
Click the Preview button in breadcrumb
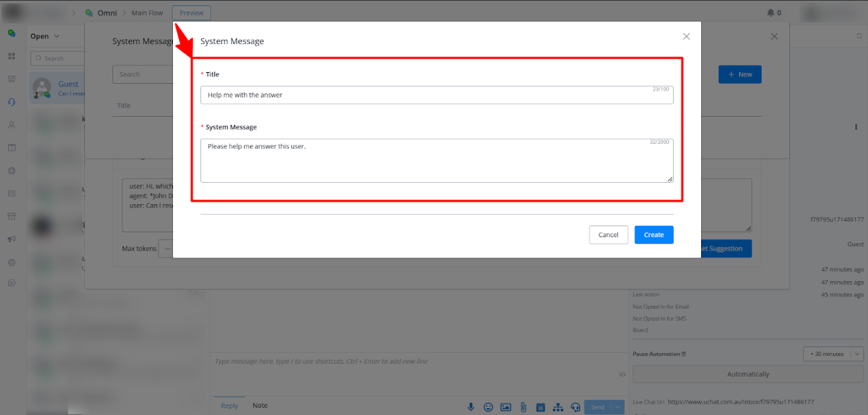click(191, 13)
